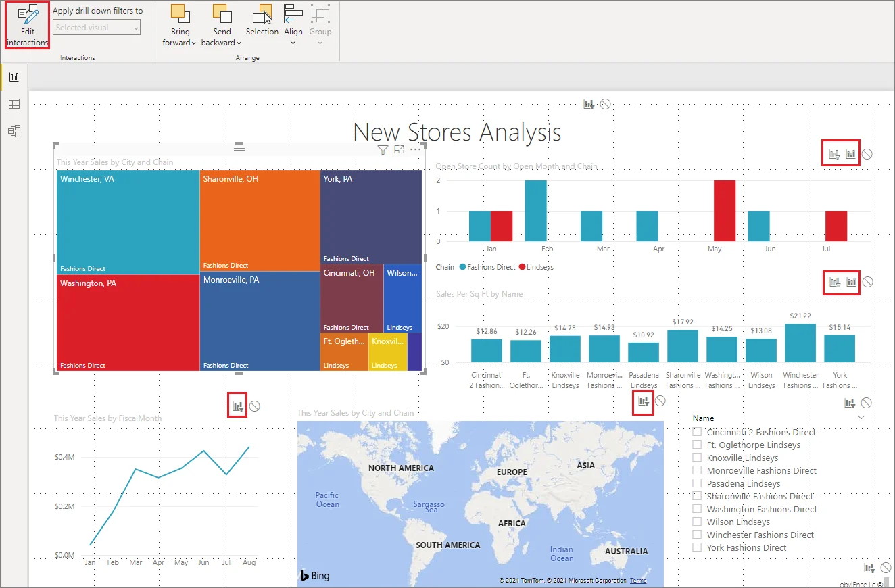Set None interaction on Open Store Count chart
This screenshot has width=895, height=588.
pyautogui.click(x=867, y=154)
